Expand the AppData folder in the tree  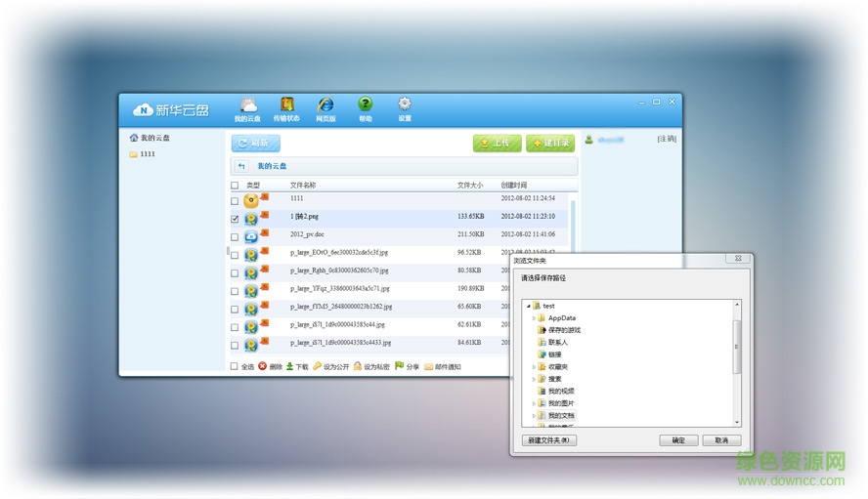point(534,318)
